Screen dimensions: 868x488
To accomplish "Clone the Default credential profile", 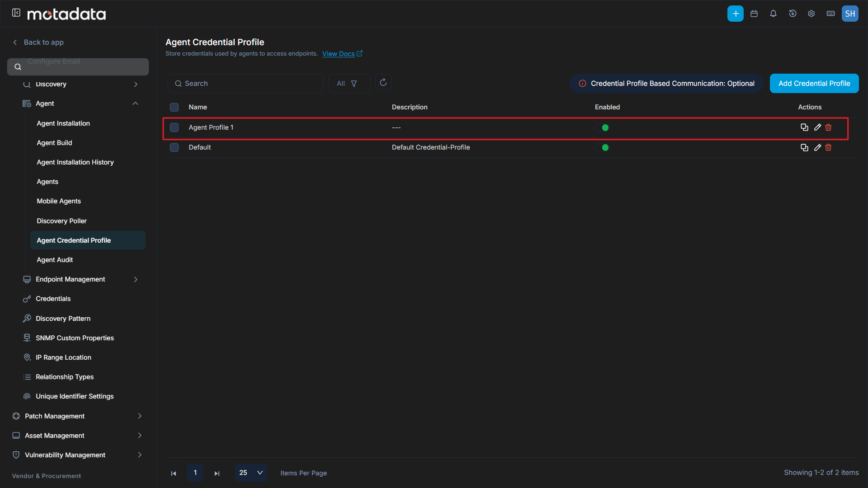I will tap(804, 147).
